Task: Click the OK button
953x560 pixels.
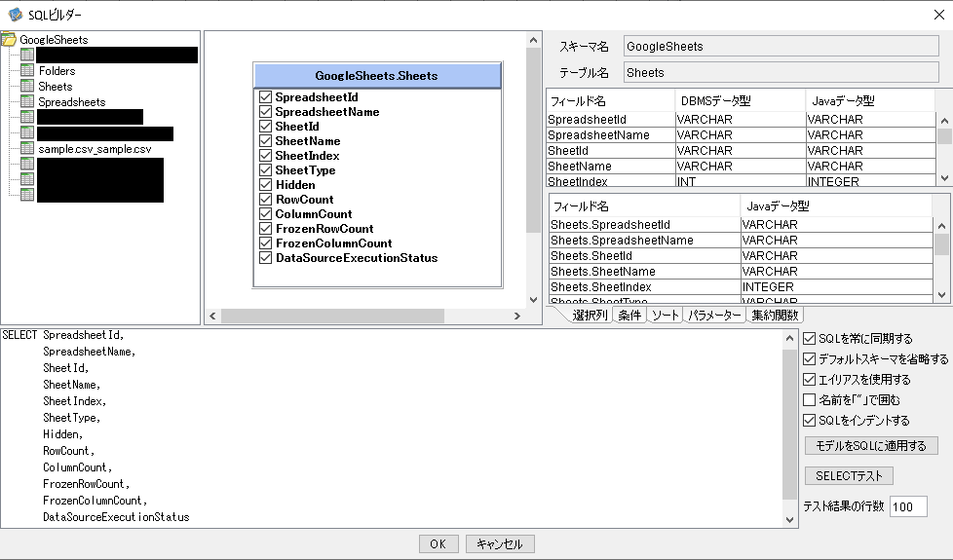Action: click(x=438, y=544)
